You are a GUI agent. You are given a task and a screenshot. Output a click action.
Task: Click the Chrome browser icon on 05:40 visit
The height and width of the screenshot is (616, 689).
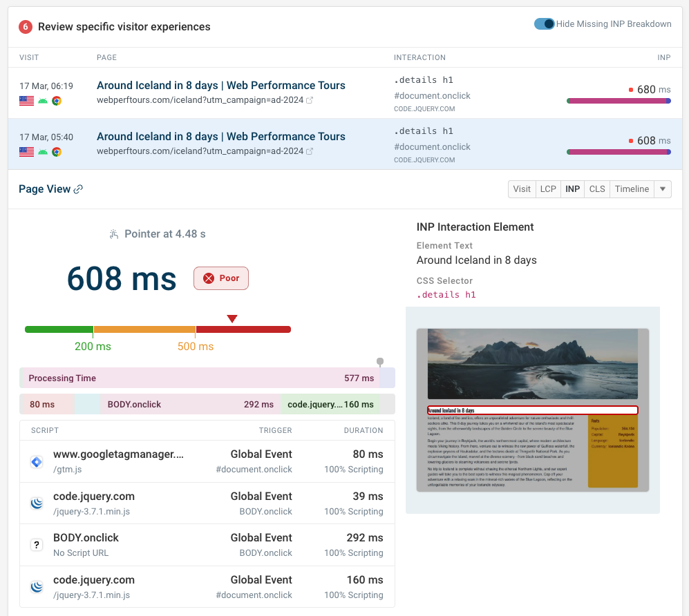coord(57,152)
